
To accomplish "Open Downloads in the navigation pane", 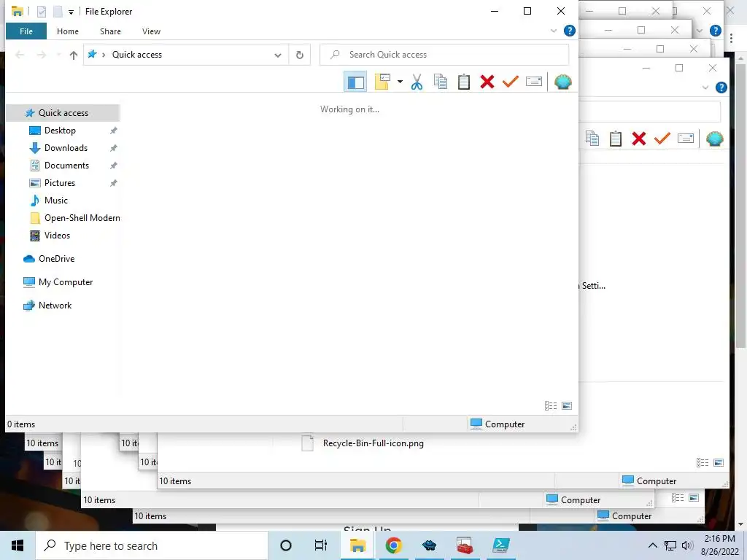I will 66,148.
